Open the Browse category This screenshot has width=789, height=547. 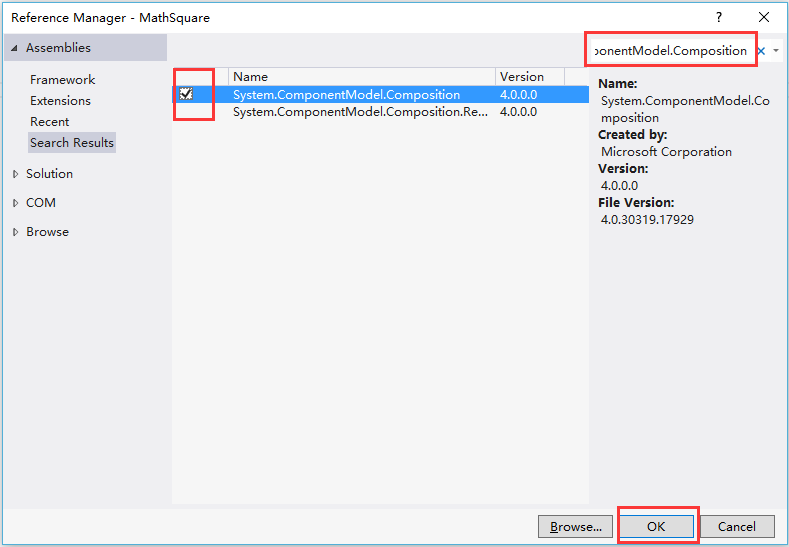click(x=47, y=232)
